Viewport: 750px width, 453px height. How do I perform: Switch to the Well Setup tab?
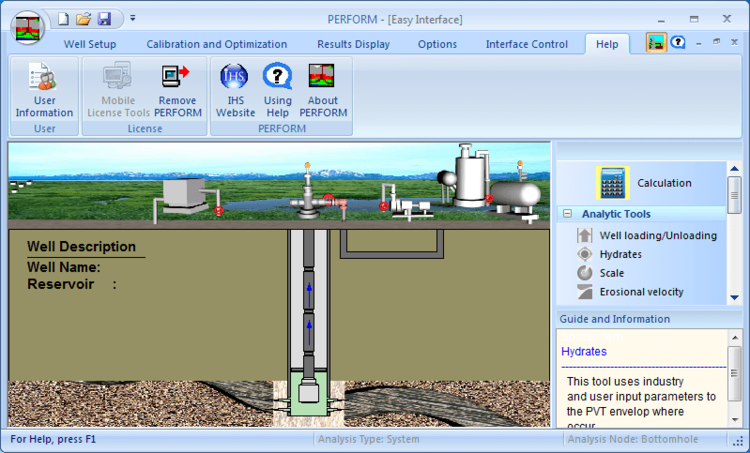pyautogui.click(x=90, y=44)
